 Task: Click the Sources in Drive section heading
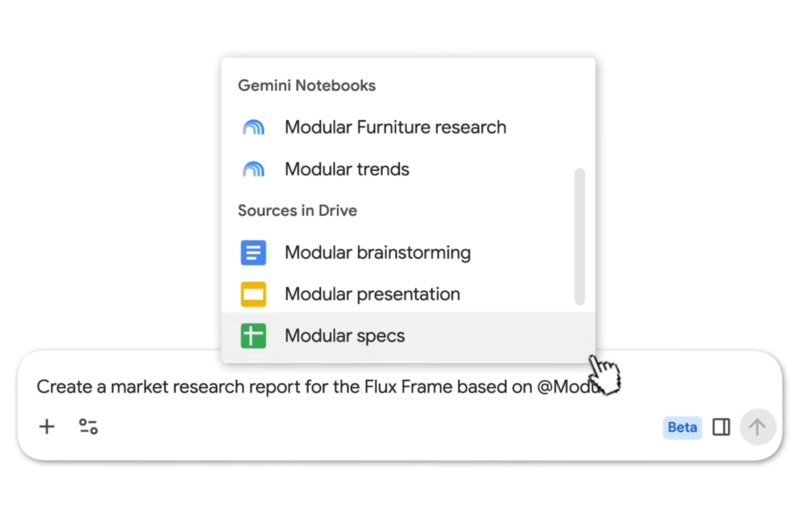(x=298, y=211)
